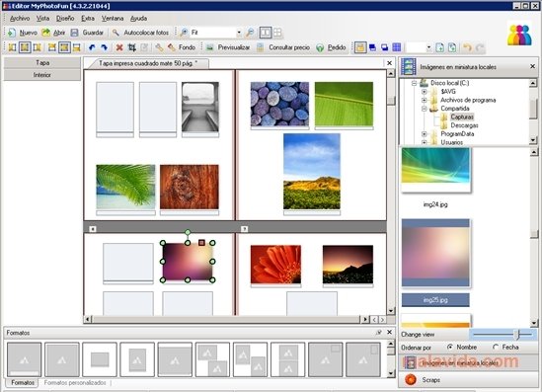Viewport: 542px width, 392px height.
Task: Open the Diseño menu
Action: click(65, 19)
